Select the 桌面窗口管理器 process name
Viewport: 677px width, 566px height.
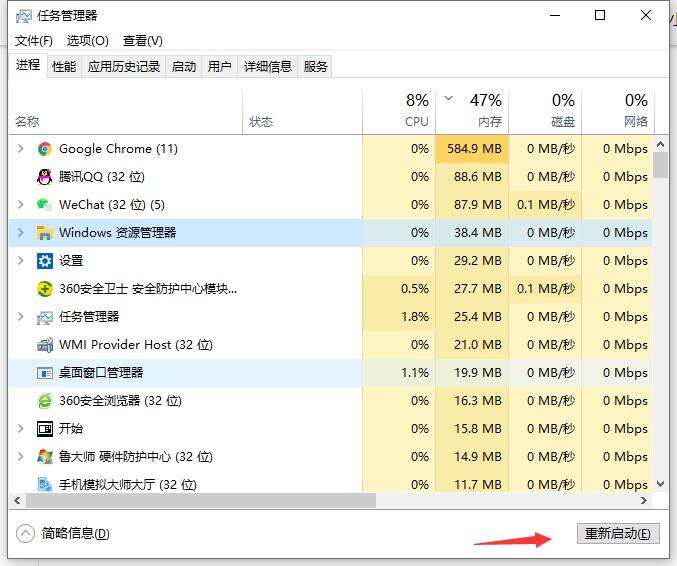click(x=101, y=373)
